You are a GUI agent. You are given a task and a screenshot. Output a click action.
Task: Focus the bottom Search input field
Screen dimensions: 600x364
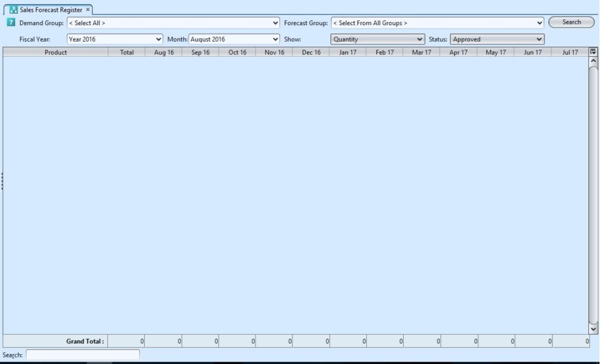(x=83, y=355)
